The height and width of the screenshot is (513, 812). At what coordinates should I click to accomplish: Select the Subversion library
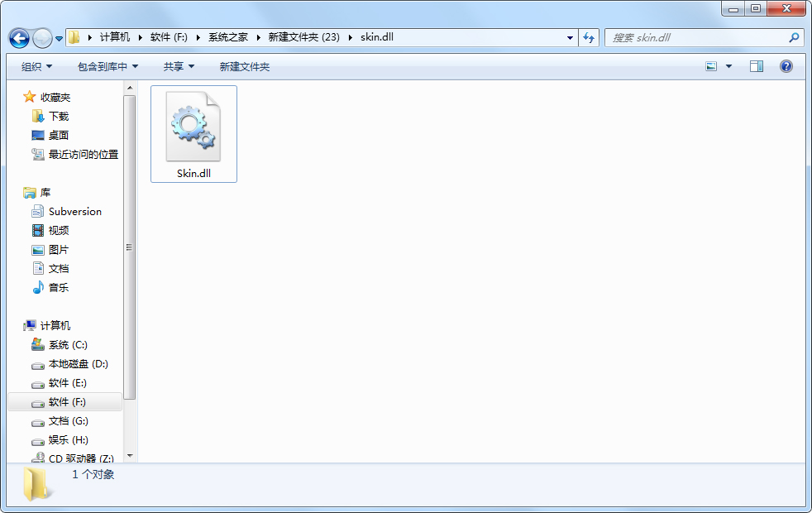pyautogui.click(x=74, y=212)
